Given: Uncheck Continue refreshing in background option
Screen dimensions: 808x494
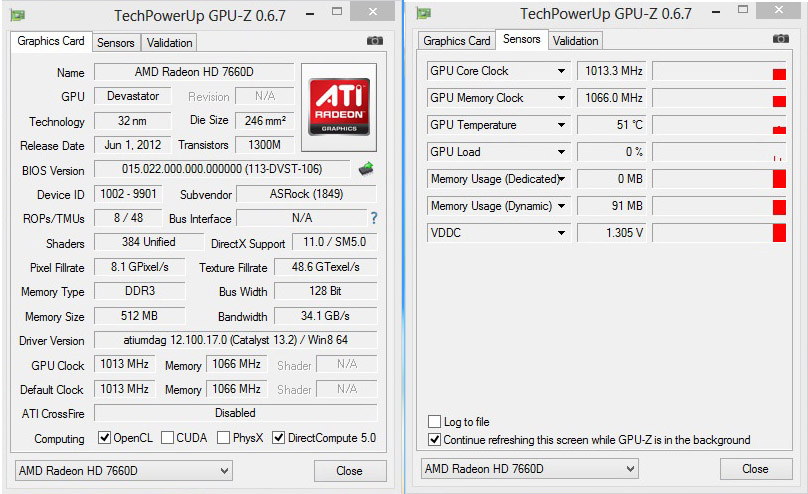Looking at the screenshot, I should 434,440.
